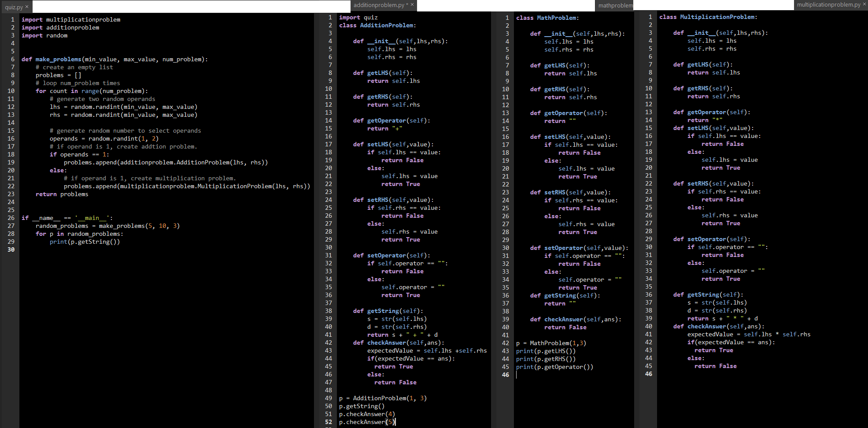Image resolution: width=868 pixels, height=428 pixels.
Task: Click 'expectedValue = self.lhs * self.rhs' line
Action: pos(749,334)
